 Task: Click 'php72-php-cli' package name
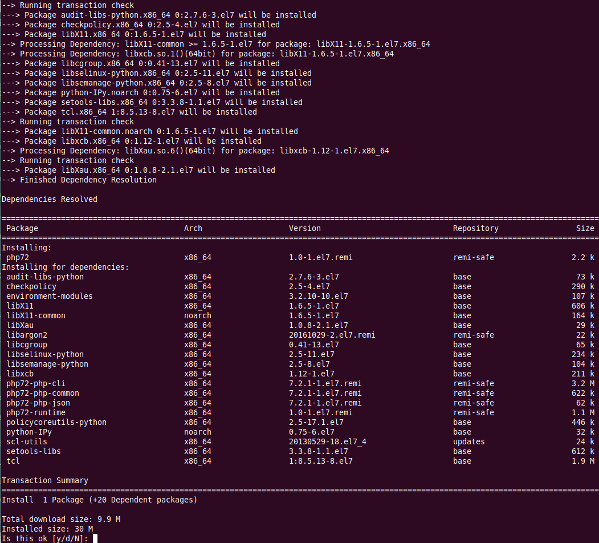coord(36,383)
